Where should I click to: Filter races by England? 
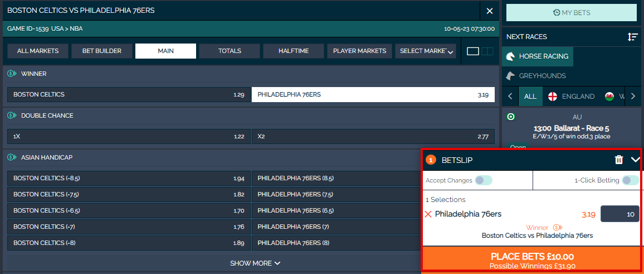click(572, 97)
